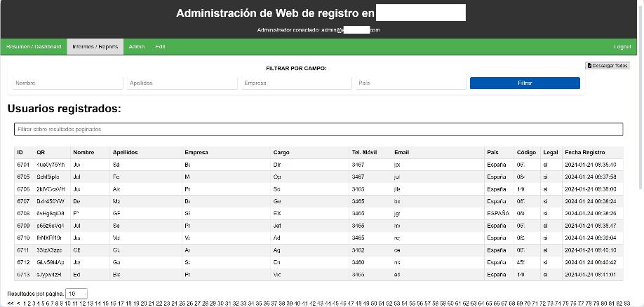The width and height of the screenshot is (644, 307).
Task: Open the Resumen / Dashboard tab
Action: coord(34,47)
